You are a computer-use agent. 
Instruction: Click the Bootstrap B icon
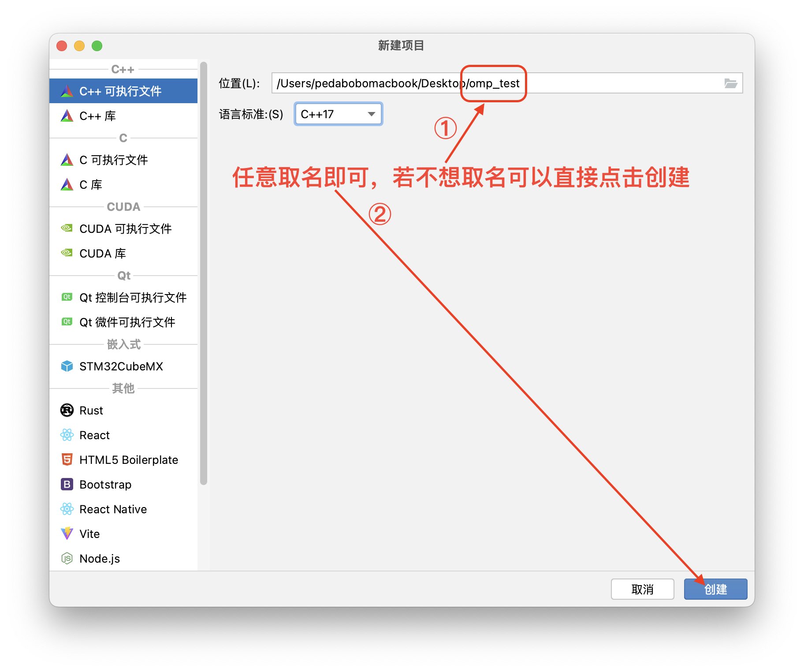[67, 484]
